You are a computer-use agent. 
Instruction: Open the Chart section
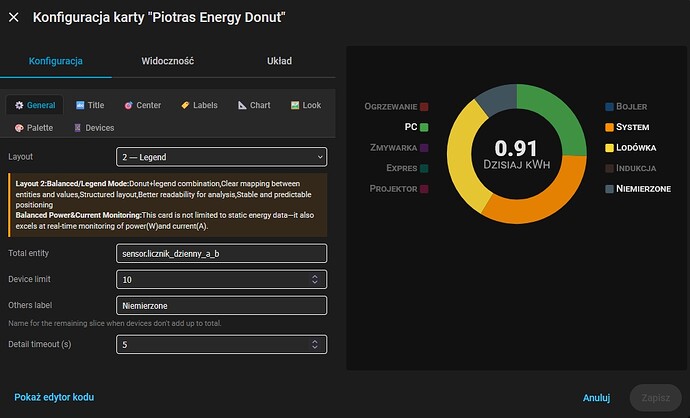coord(254,105)
